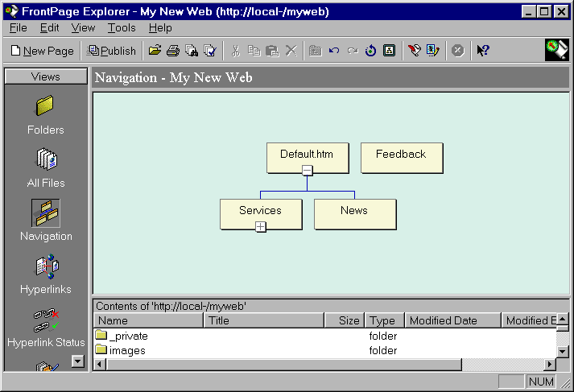Click the Stop icon in the toolbar

tap(457, 51)
